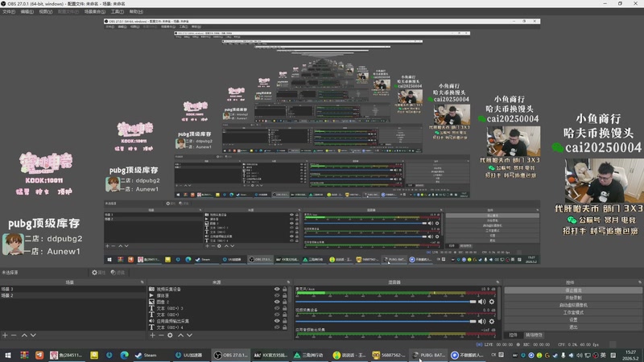This screenshot has width=644, height=362.
Task: Undock the 场景 panel via header icon
Action: point(142,282)
